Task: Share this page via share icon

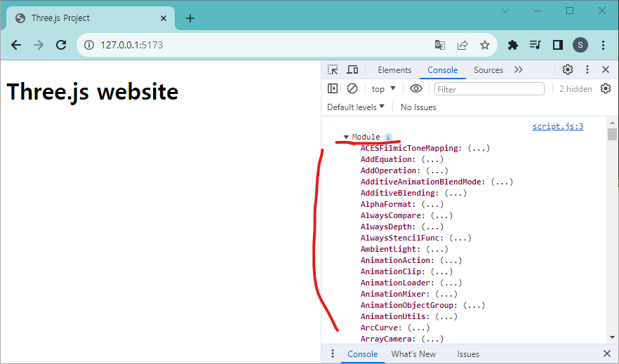Action: pyautogui.click(x=462, y=45)
